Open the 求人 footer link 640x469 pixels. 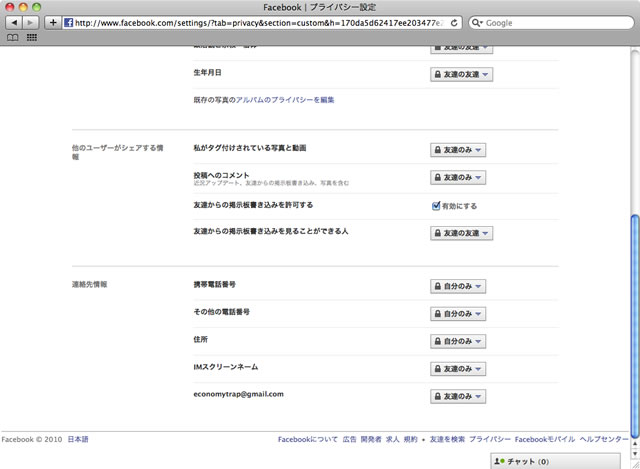tap(393, 439)
